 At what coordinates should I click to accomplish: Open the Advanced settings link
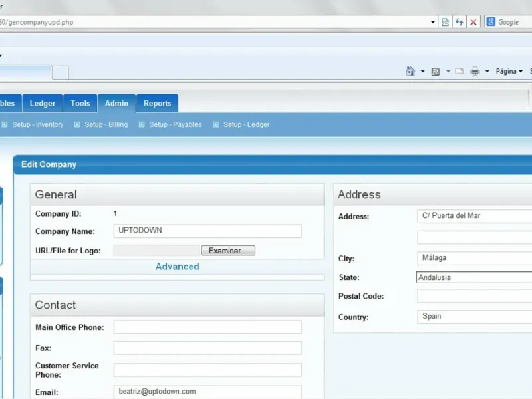tap(177, 267)
